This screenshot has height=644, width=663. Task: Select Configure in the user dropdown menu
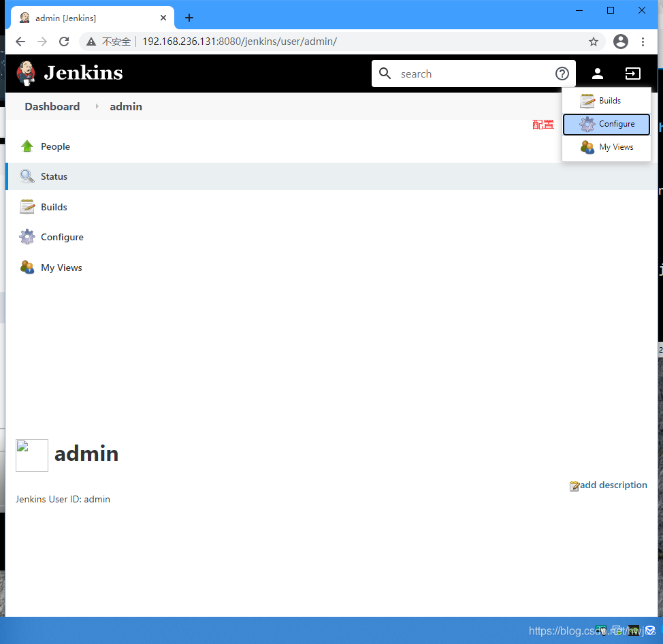(607, 125)
